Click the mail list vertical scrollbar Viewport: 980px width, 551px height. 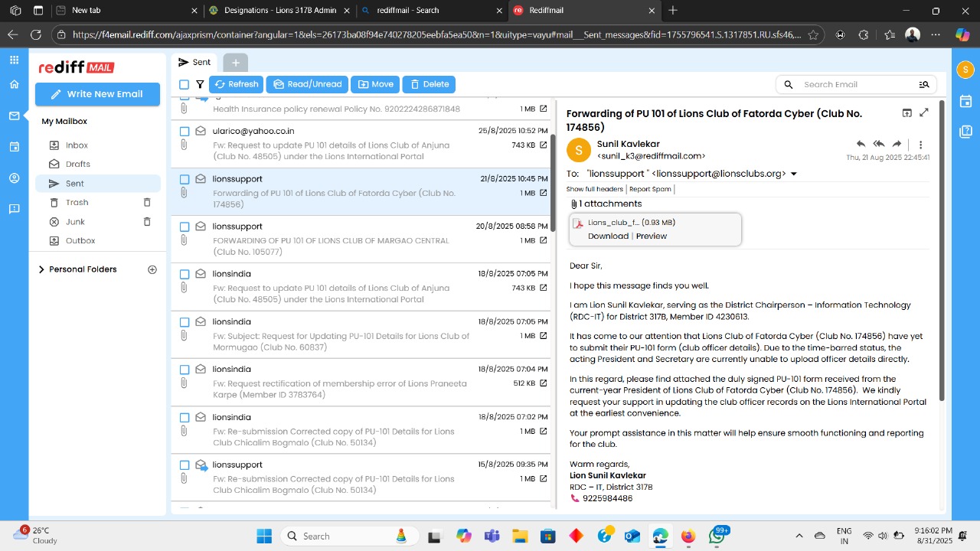click(x=552, y=184)
